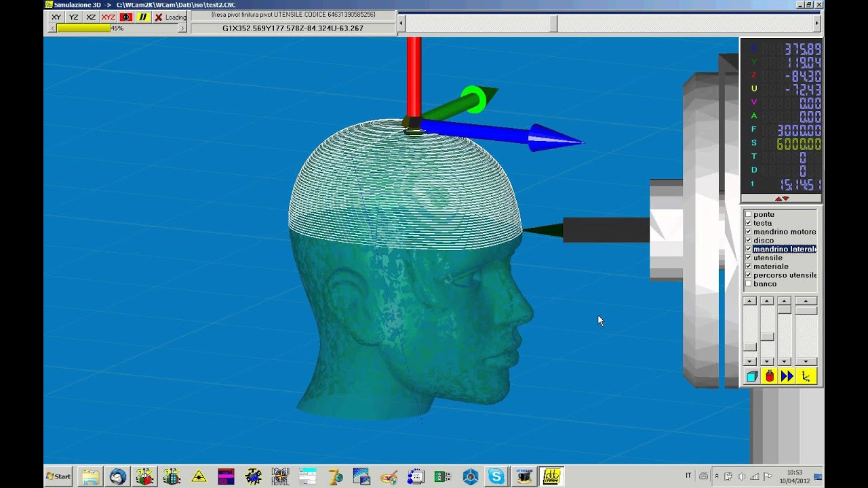Click up arrow of fourth vertical slider

[x=806, y=301]
